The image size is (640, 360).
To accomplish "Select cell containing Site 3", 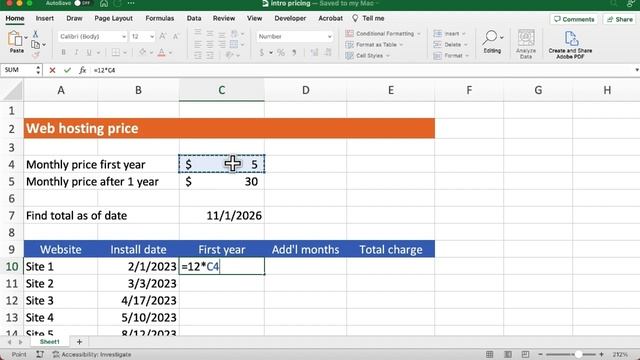I will click(x=60, y=300).
